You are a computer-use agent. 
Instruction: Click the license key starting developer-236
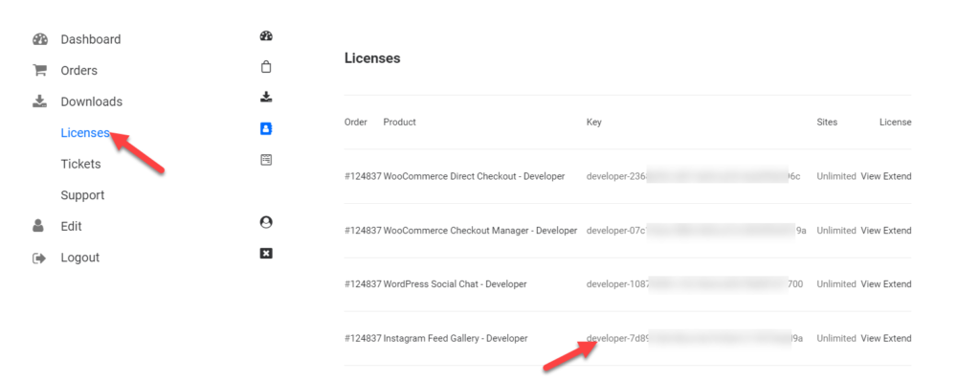coord(693,176)
